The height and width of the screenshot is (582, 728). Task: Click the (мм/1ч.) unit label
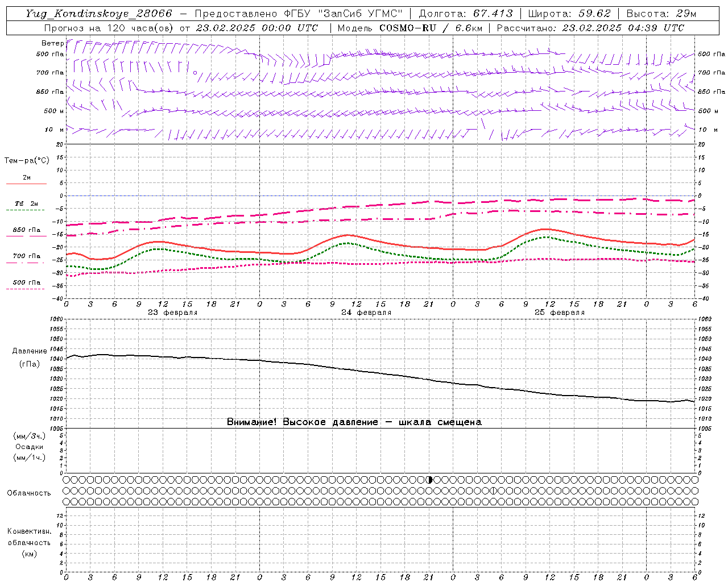tap(30, 458)
